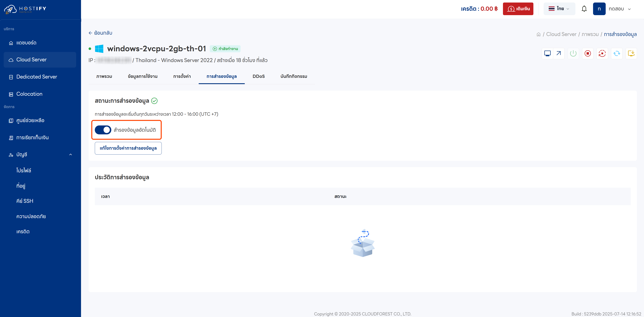Open the Cloud Server sidebar menu

pyautogui.click(x=31, y=60)
